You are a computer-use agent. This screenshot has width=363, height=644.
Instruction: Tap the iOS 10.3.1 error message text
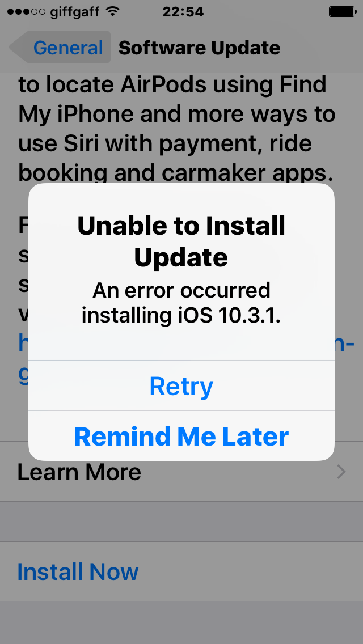[181, 303]
